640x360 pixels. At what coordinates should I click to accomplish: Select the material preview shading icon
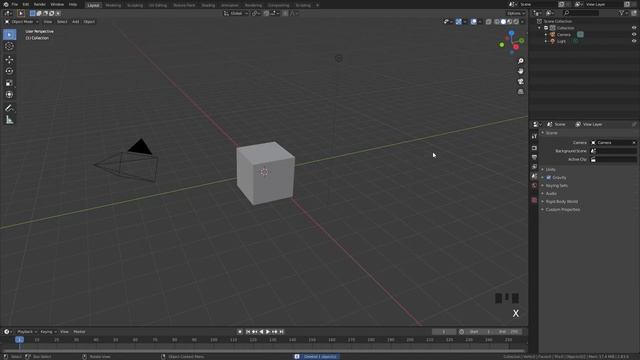[x=510, y=22]
